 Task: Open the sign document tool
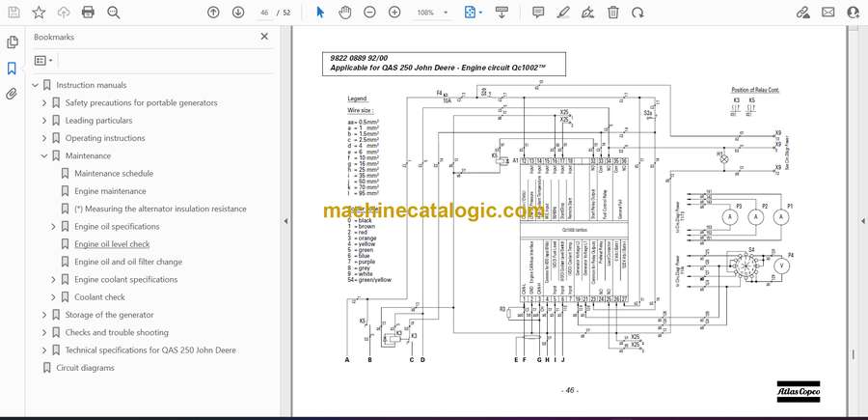pos(588,13)
